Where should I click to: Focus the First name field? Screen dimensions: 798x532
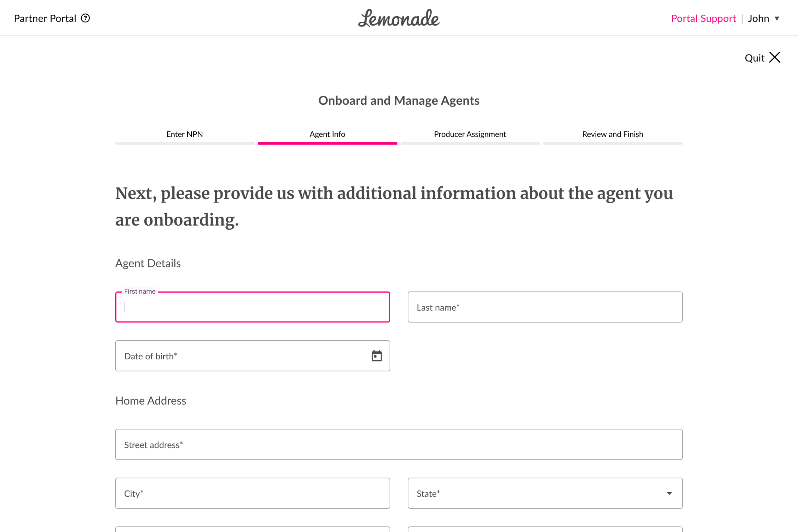point(252,307)
